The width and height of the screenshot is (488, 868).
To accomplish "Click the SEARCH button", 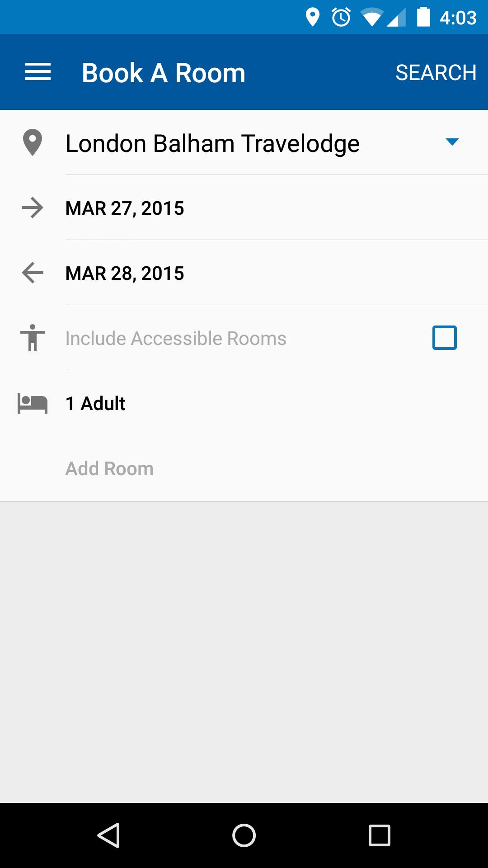I will 436,72.
